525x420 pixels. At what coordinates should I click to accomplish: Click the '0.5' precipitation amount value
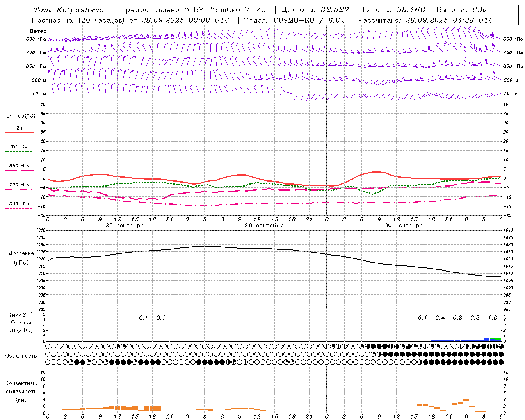tap(475, 317)
